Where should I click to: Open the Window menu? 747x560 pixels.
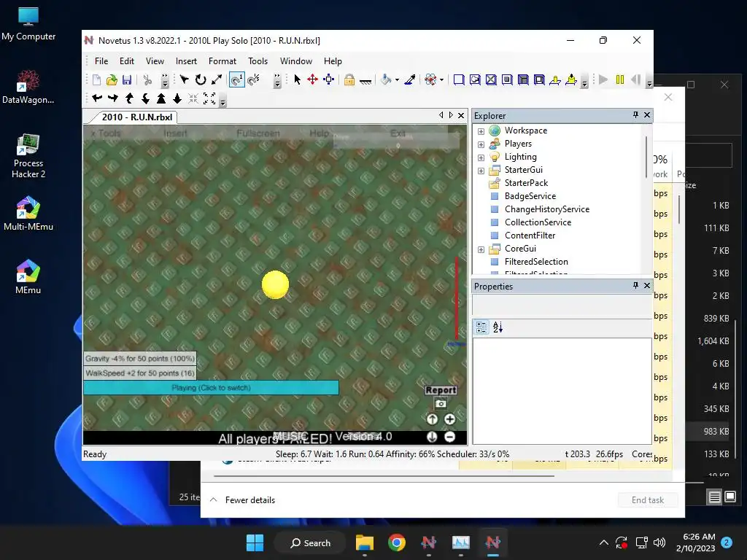pos(296,61)
